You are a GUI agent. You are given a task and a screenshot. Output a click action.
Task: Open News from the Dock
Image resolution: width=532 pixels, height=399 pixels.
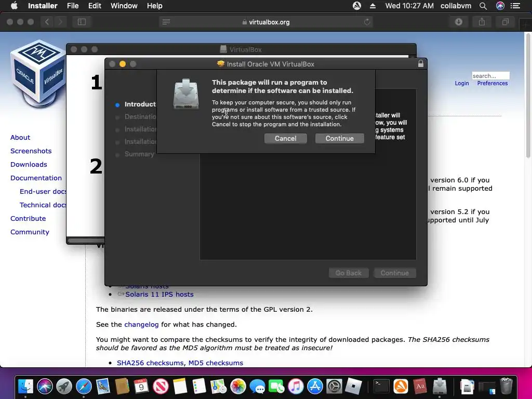point(161,386)
